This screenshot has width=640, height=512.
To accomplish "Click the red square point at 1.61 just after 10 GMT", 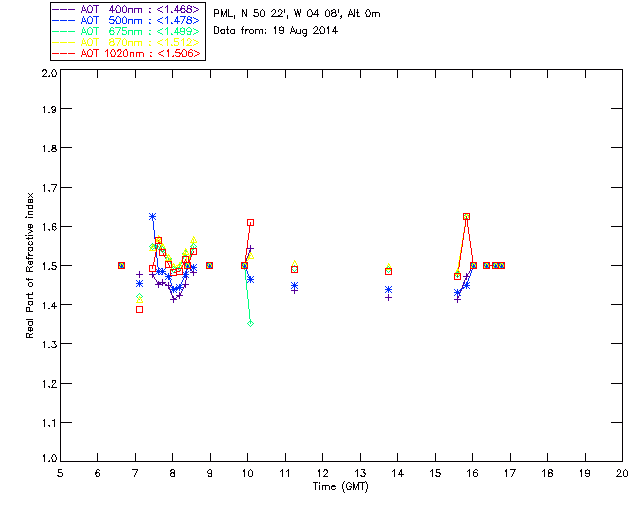I will [x=251, y=223].
